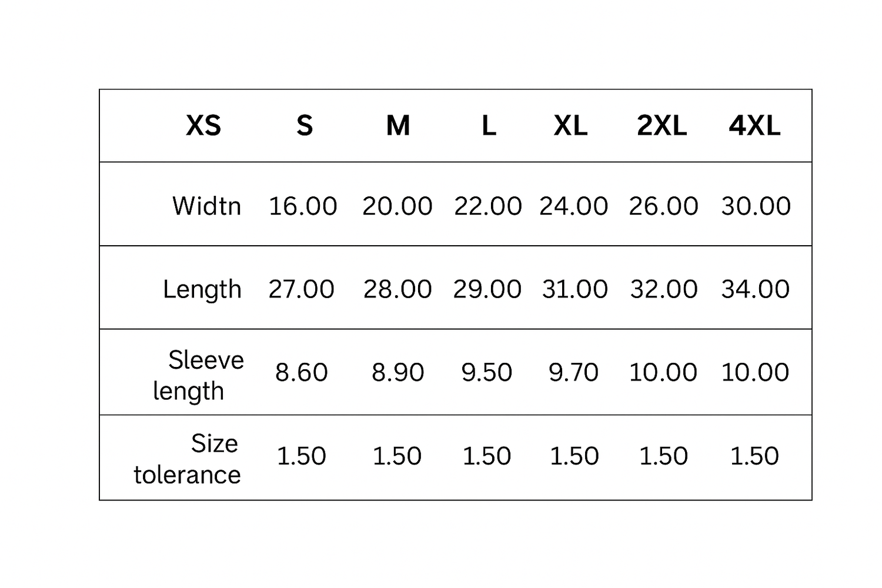Select the 30.00 width cell
The height and width of the screenshot is (588, 882).
tap(756, 206)
